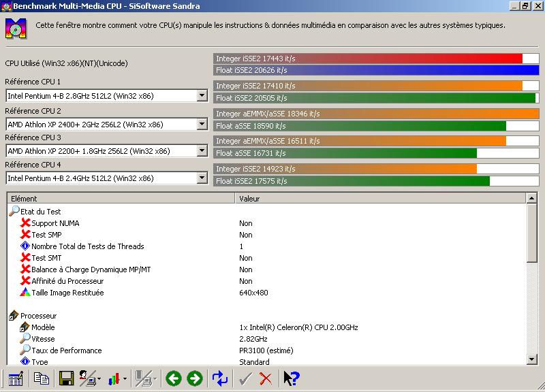Image resolution: width=545 pixels, height=392 pixels.
Task: Click the Sandra title bar application icon
Action: tap(6, 6)
